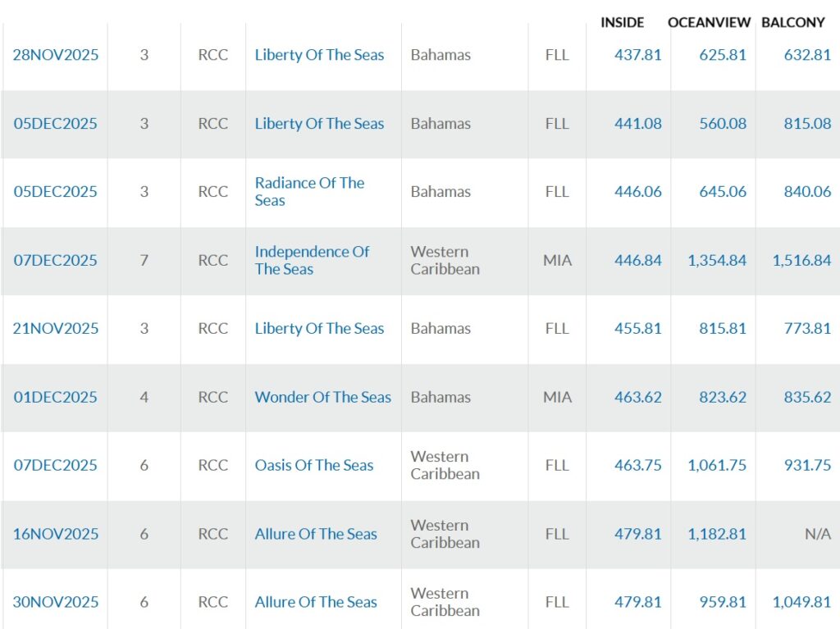
Task: Click the 1,182.81 oceanview price
Action: click(716, 534)
